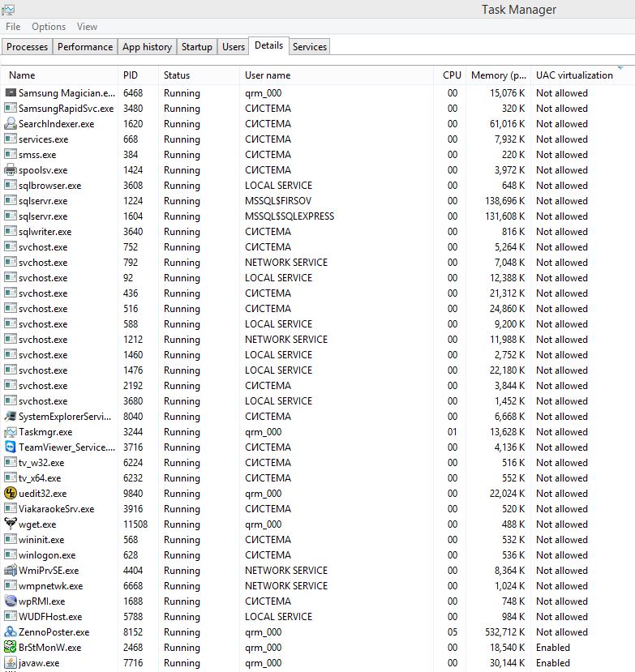Screen dimensions: 635x672
Task: Click the WUDFHost.exe icon
Action: point(11,616)
